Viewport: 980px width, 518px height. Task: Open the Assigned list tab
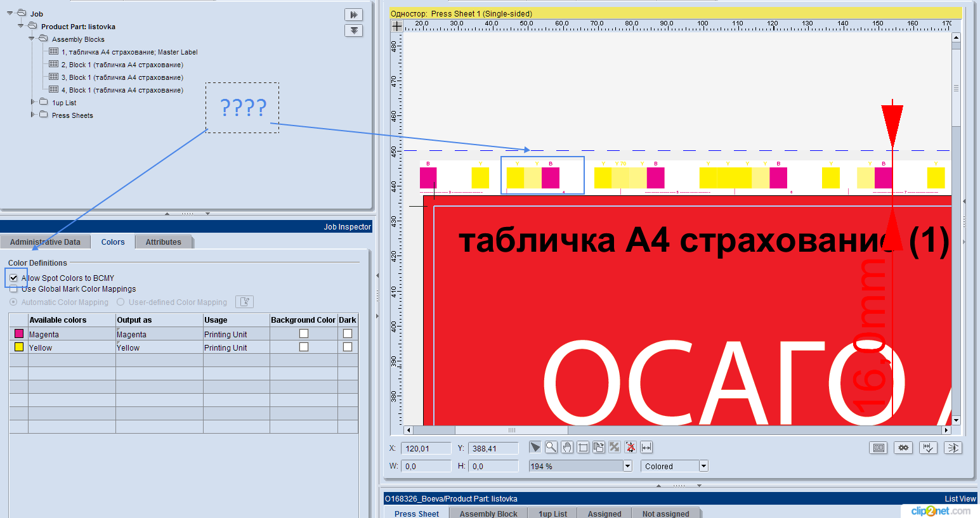tap(604, 514)
